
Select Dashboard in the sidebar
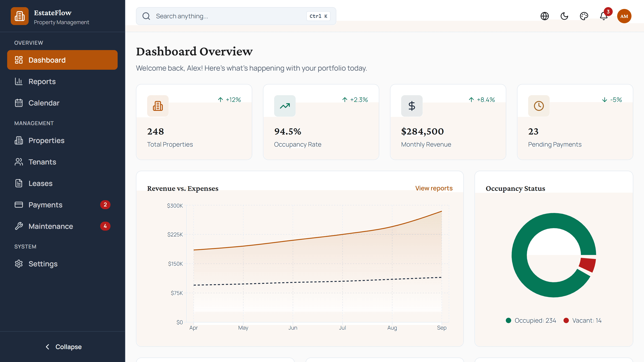coord(62,60)
